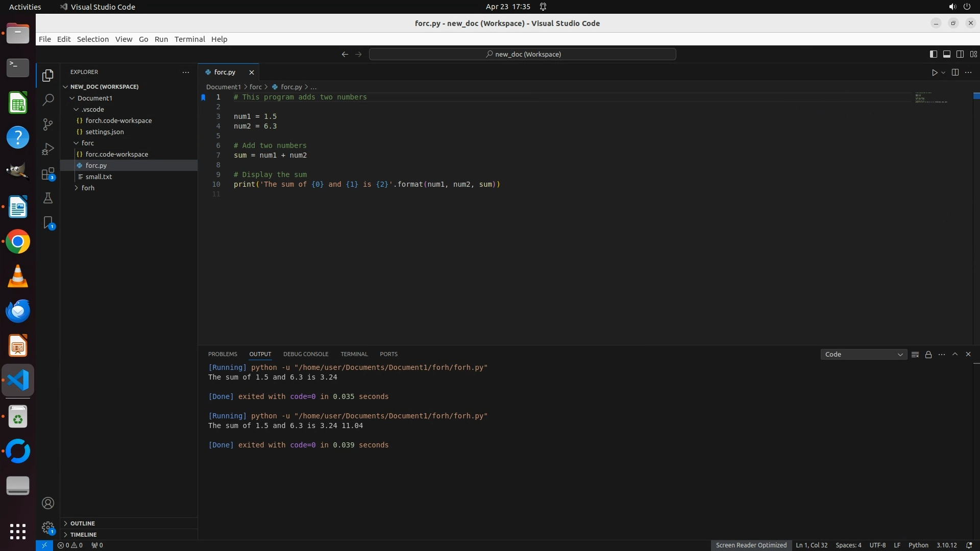Open the Run and Debug view
Image resolution: width=980 pixels, height=551 pixels.
click(48, 149)
